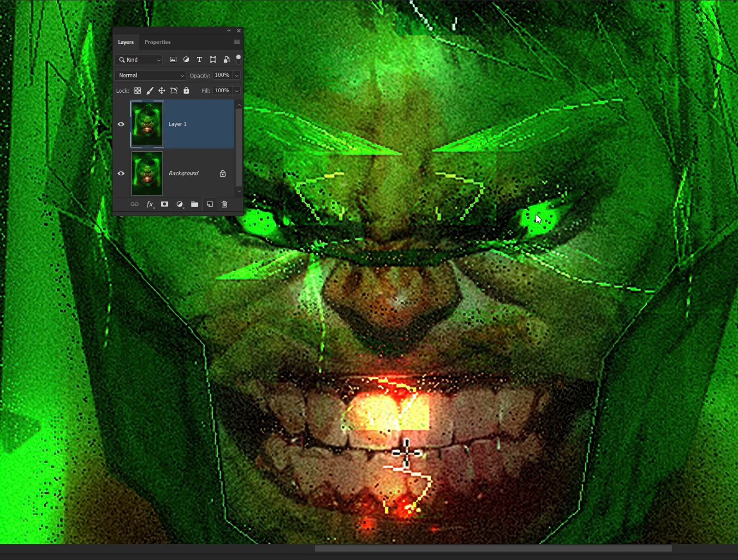Open Layers panel flyout menu
The width and height of the screenshot is (738, 560).
coord(237,42)
